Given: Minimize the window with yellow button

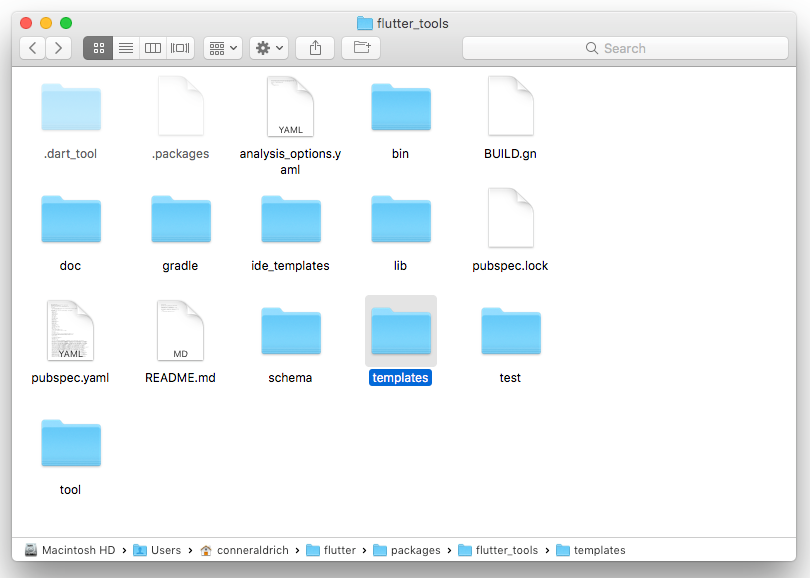Looking at the screenshot, I should 46,23.
